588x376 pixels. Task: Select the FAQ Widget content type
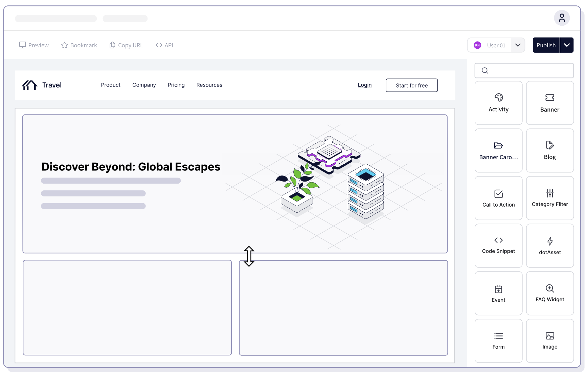click(550, 293)
